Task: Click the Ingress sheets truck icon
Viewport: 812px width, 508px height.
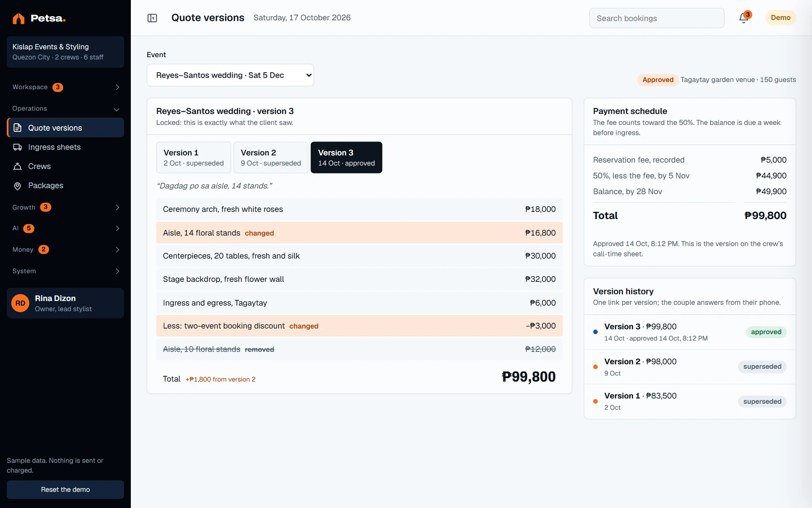Action: click(17, 147)
